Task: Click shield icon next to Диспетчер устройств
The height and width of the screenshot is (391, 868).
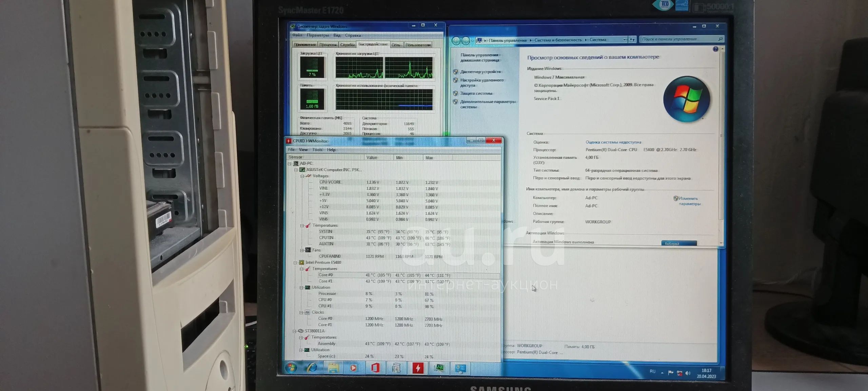Action: [x=456, y=72]
